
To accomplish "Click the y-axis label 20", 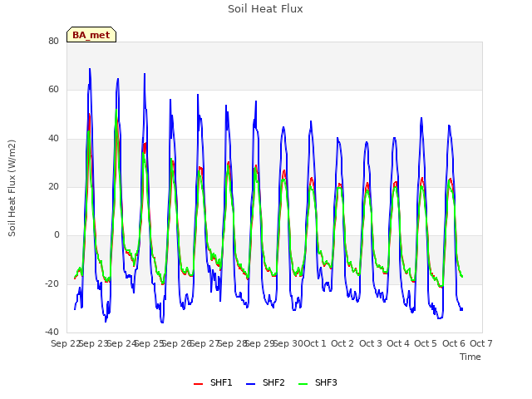I will (x=53, y=186).
